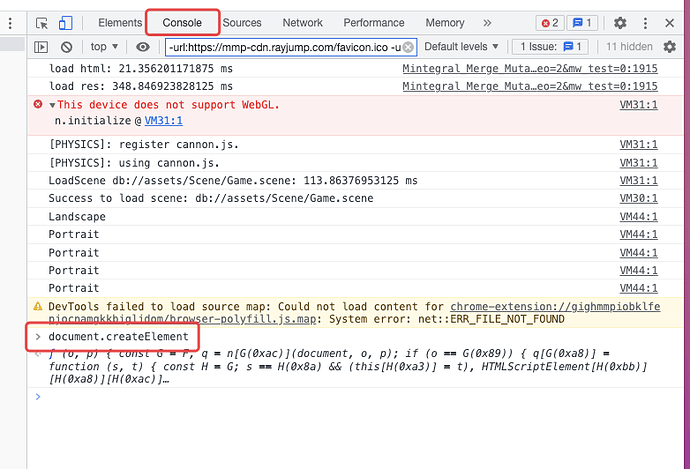Select '[PHYSICS]: using cannon.js.' log text

tap(134, 163)
